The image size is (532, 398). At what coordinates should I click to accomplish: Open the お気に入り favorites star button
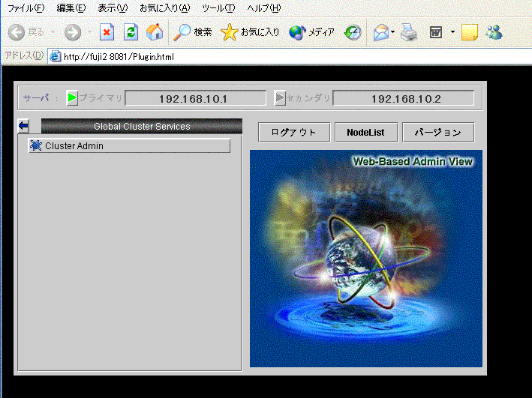tap(250, 32)
